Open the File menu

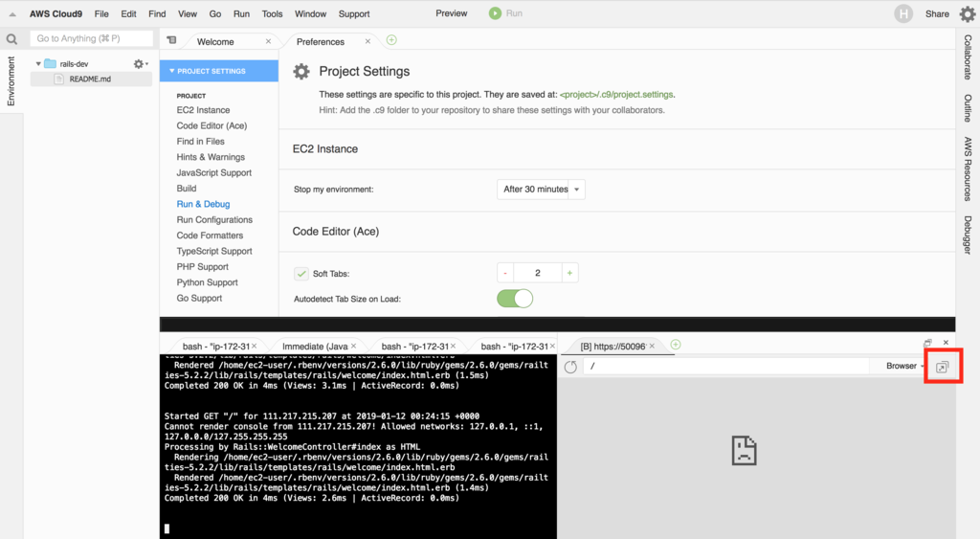(x=101, y=13)
